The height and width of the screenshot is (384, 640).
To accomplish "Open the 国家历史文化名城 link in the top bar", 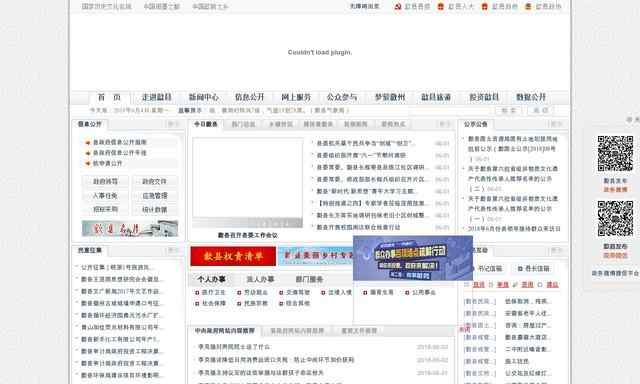I will pyautogui.click(x=107, y=7).
